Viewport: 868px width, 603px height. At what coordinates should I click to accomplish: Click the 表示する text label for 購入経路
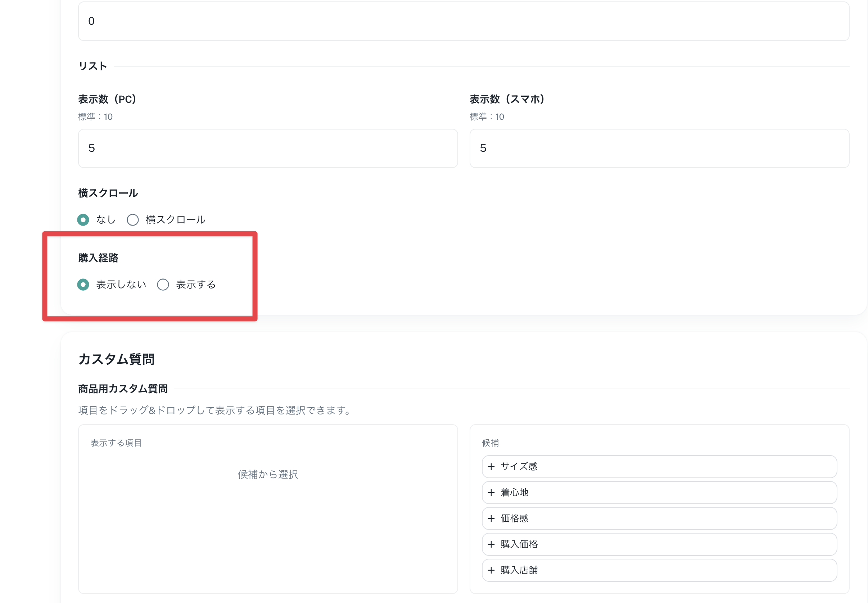pyautogui.click(x=196, y=285)
